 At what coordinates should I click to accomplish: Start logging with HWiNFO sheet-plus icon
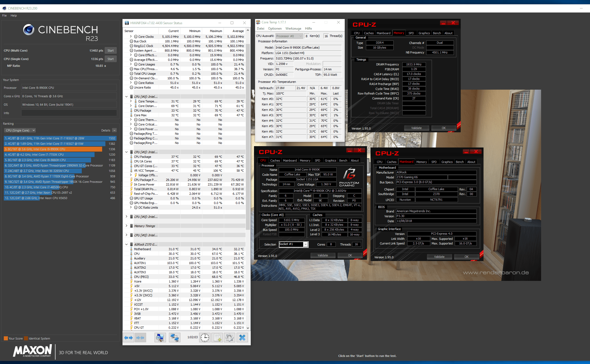pos(217,338)
